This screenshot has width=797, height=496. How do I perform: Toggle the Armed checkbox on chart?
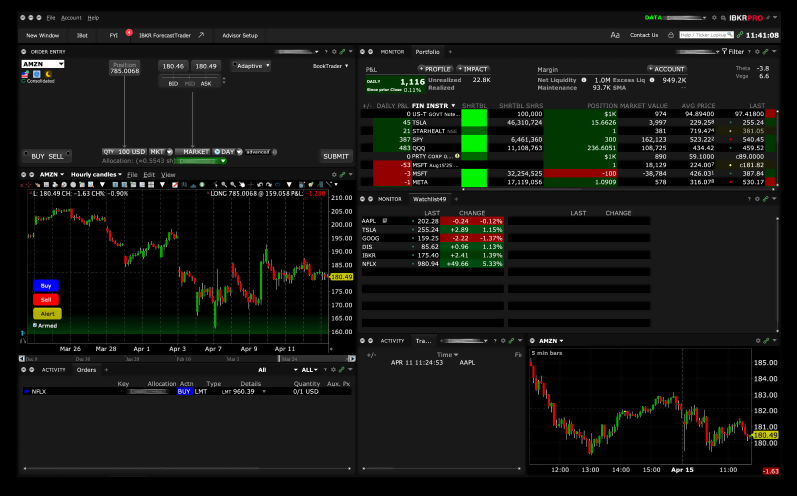tap(35, 325)
